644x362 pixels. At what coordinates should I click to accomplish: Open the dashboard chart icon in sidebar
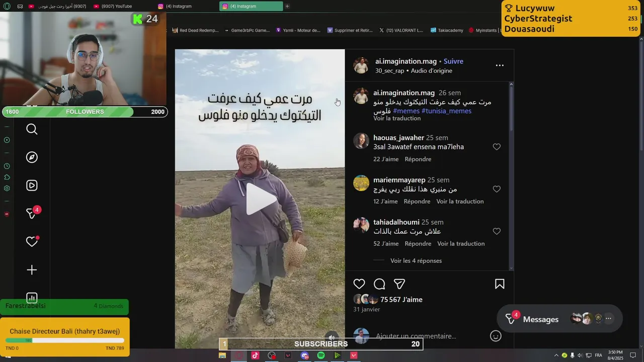[32, 297]
